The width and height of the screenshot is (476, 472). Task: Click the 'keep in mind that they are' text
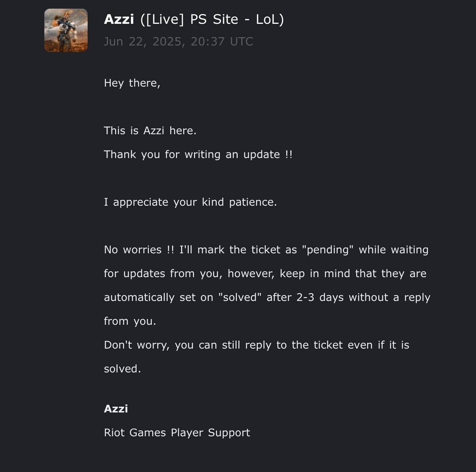pyautogui.click(x=353, y=274)
